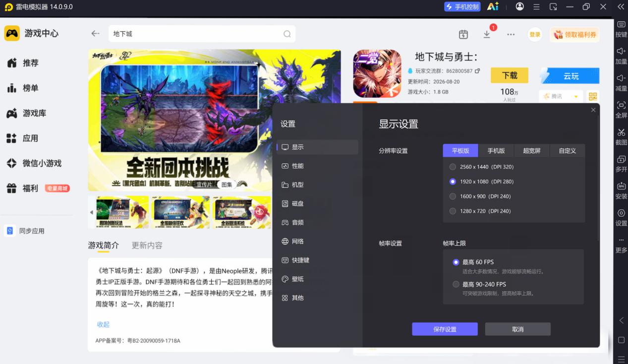Viewport: 628px width, 364px height.
Task: Click 收起 to collapse game description
Action: tap(103, 324)
